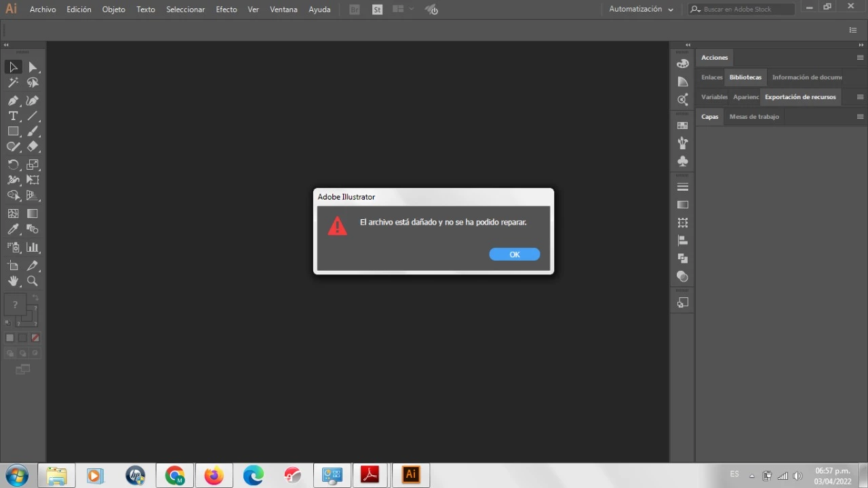Select the Line Segment tool
This screenshot has height=488, width=868.
pyautogui.click(x=33, y=116)
